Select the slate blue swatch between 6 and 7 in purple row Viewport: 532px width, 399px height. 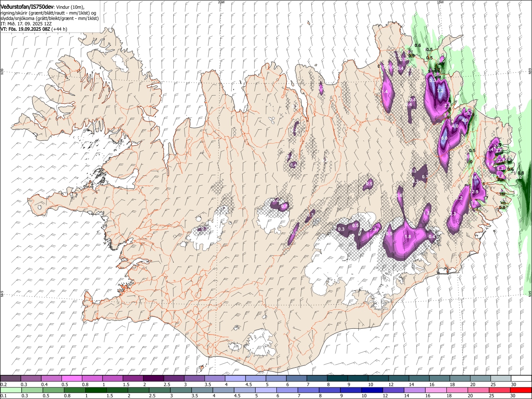[296, 378]
